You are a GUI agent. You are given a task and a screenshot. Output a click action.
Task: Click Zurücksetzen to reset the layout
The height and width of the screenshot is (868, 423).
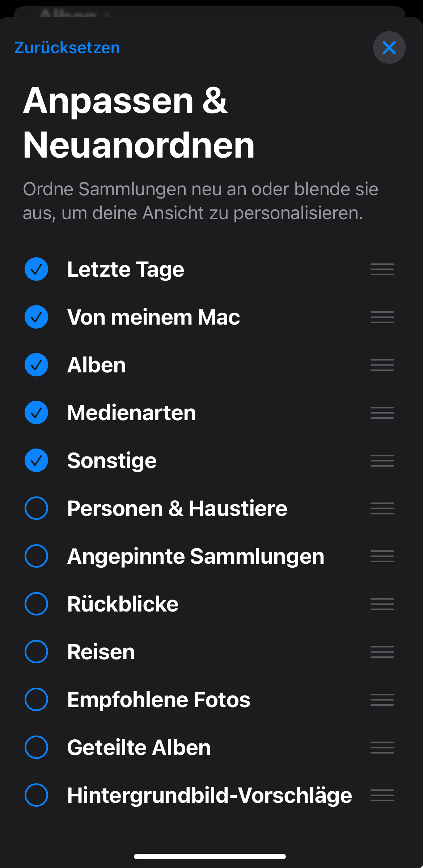click(x=67, y=48)
